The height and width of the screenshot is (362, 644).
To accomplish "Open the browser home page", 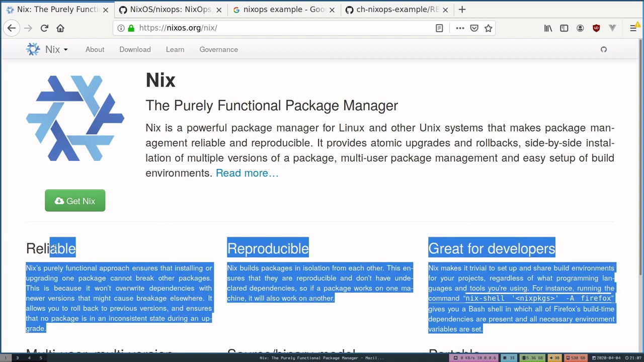I will click(60, 28).
